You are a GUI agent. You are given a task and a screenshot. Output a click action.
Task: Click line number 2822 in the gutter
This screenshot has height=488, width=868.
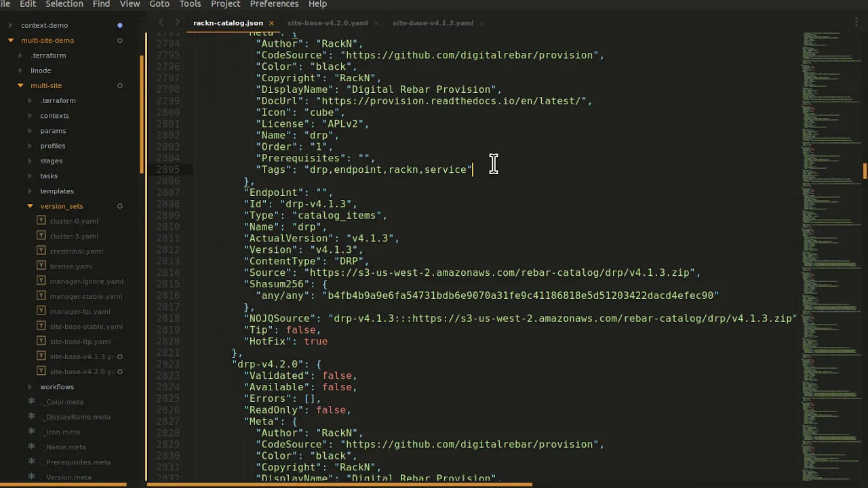pos(167,364)
